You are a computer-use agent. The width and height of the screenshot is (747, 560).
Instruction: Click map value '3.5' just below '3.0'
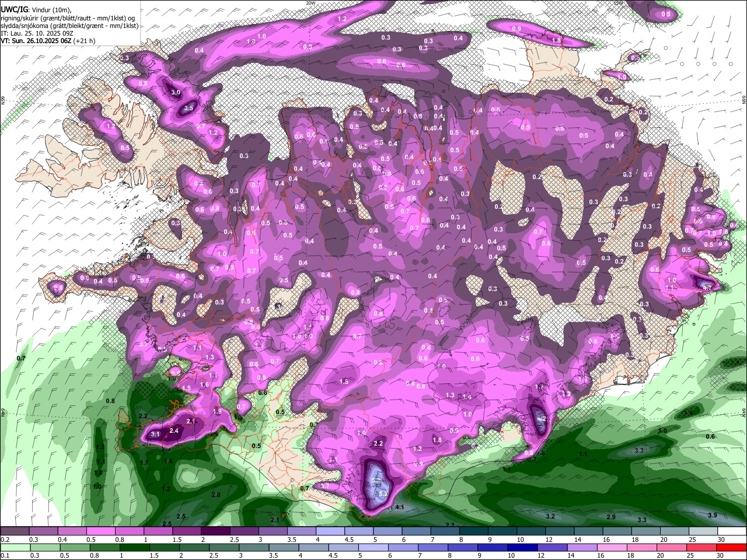point(189,108)
